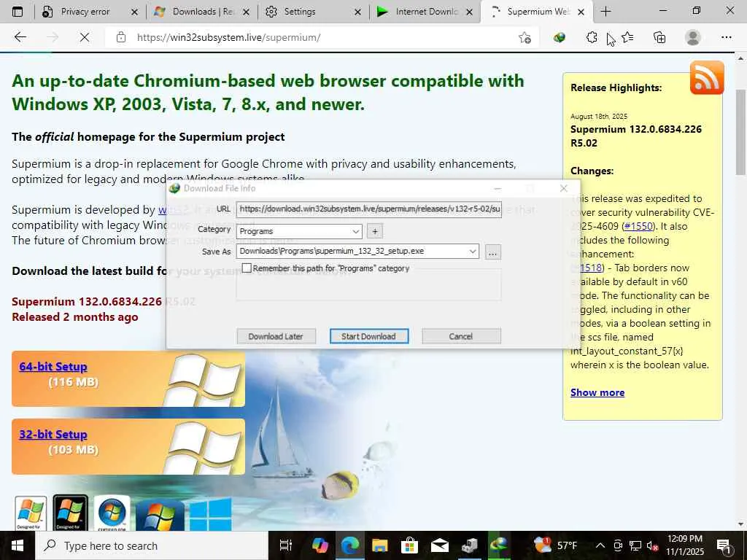Enable Remember this path for Programs category
Screen dimensions: 747x560
[247, 268]
